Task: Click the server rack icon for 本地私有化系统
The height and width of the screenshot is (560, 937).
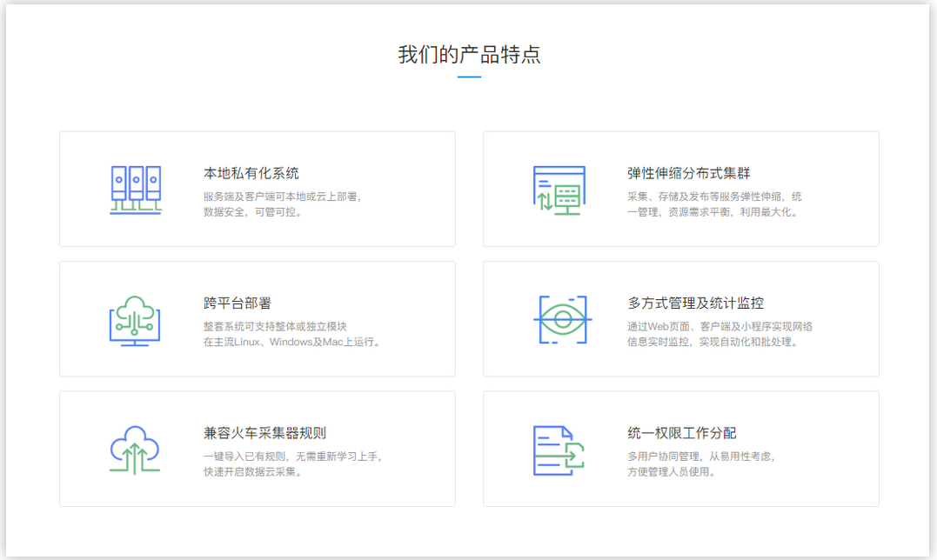Action: [136, 189]
